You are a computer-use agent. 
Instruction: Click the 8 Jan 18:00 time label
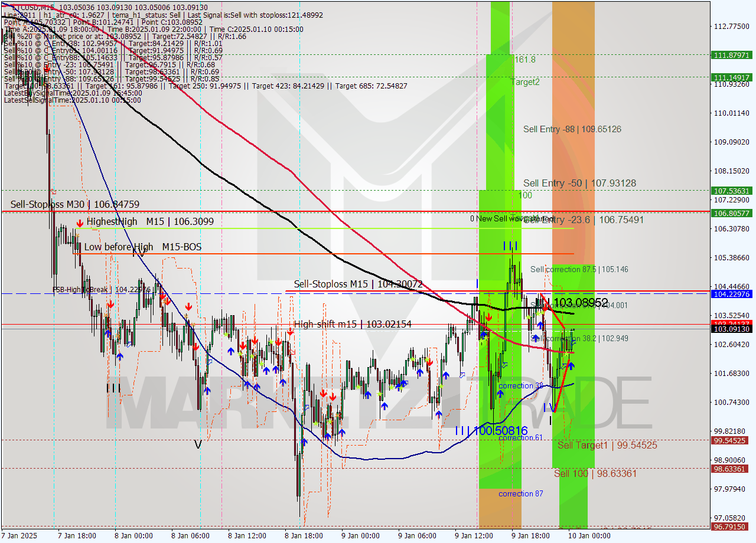304,536
